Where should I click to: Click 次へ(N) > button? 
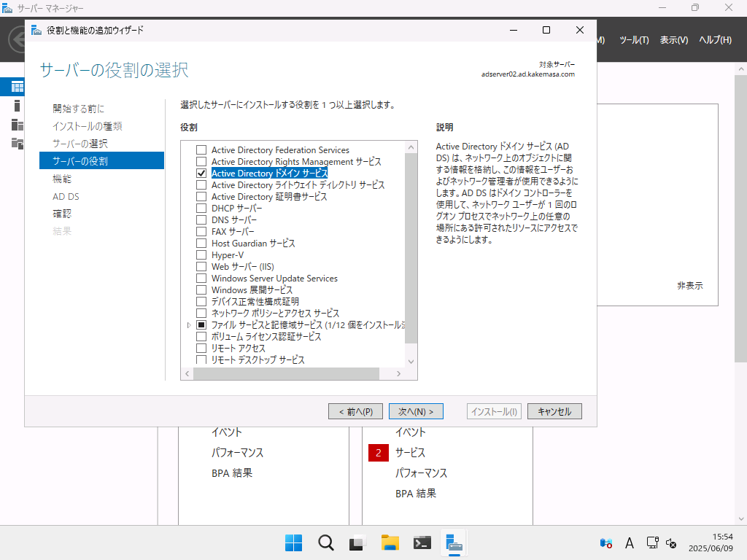click(x=416, y=411)
